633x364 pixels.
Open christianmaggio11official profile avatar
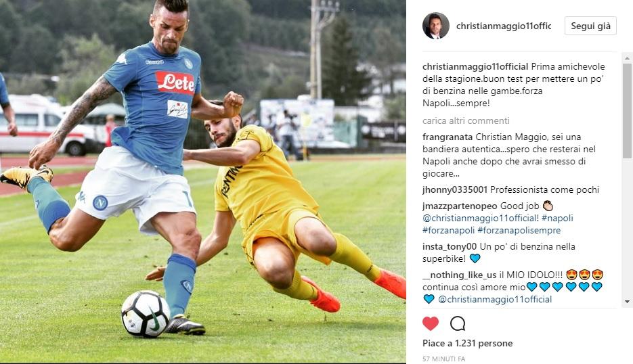436,26
